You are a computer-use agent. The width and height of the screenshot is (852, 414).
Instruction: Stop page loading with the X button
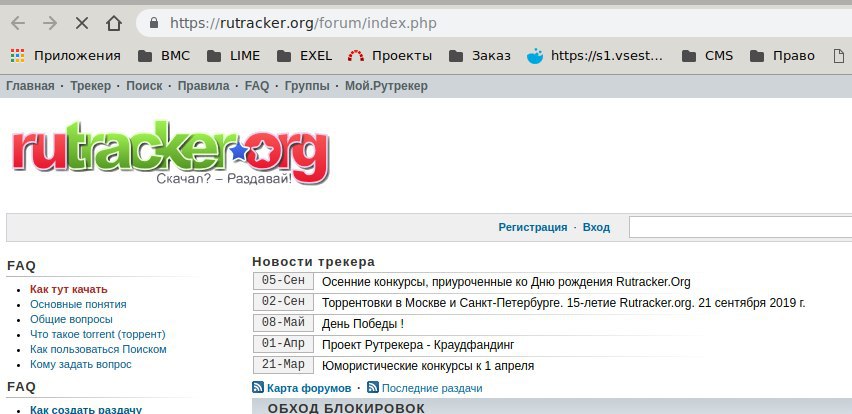click(x=82, y=23)
